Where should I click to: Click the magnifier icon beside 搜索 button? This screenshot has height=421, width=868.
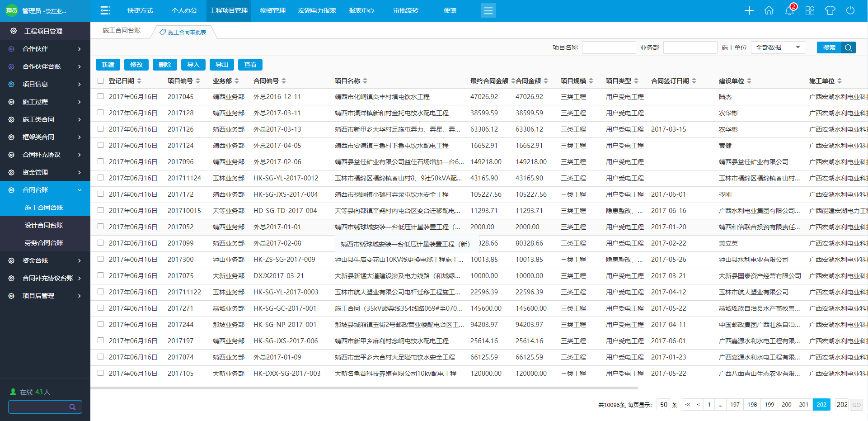[x=849, y=47]
